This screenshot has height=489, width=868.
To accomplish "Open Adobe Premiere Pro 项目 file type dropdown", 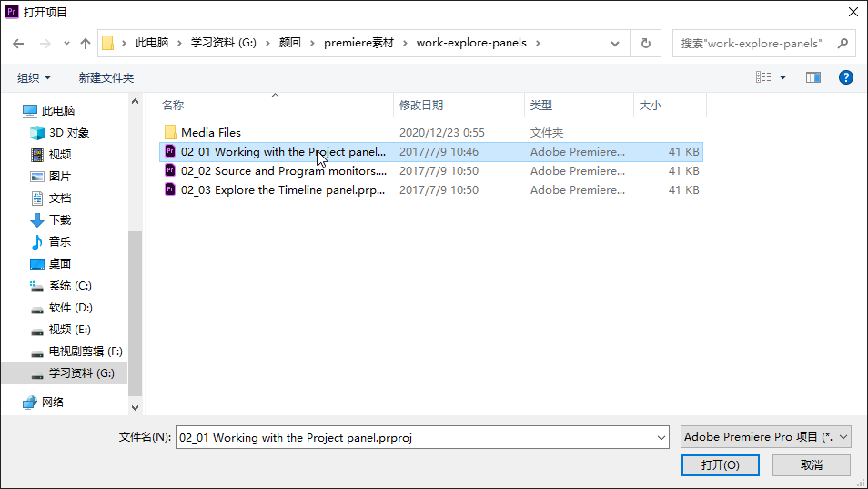I will (765, 437).
